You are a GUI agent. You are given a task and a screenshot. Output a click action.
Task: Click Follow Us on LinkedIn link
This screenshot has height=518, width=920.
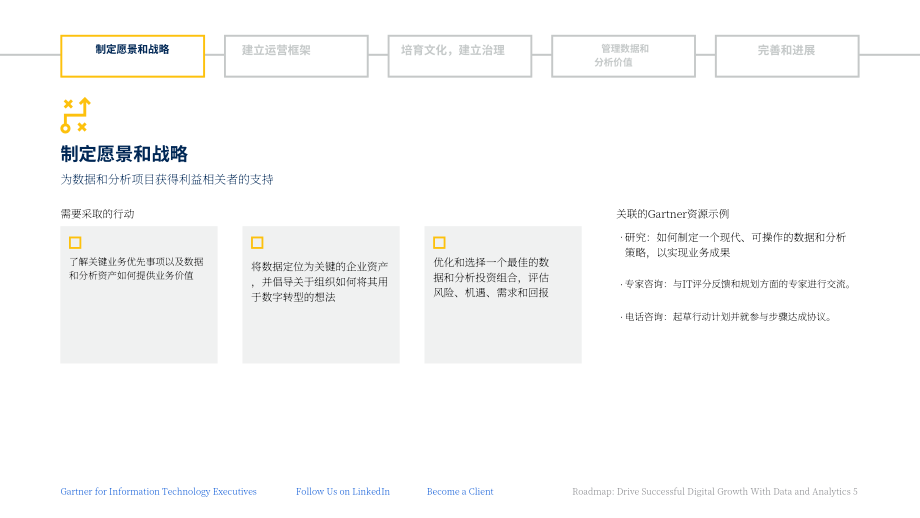pos(343,492)
